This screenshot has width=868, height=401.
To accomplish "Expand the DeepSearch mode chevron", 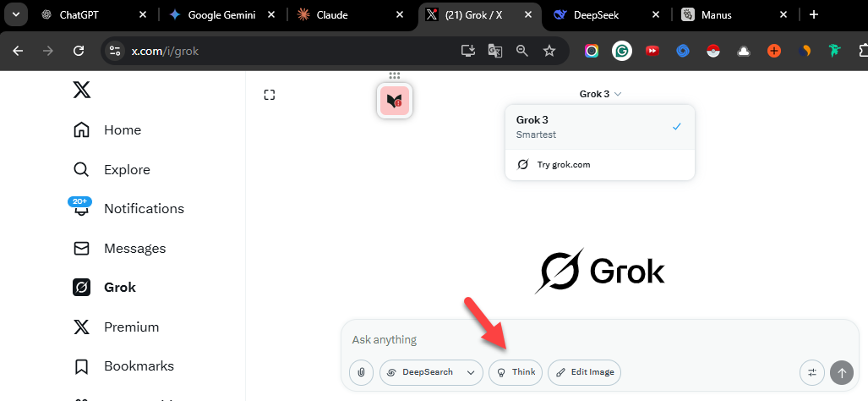I will [471, 372].
